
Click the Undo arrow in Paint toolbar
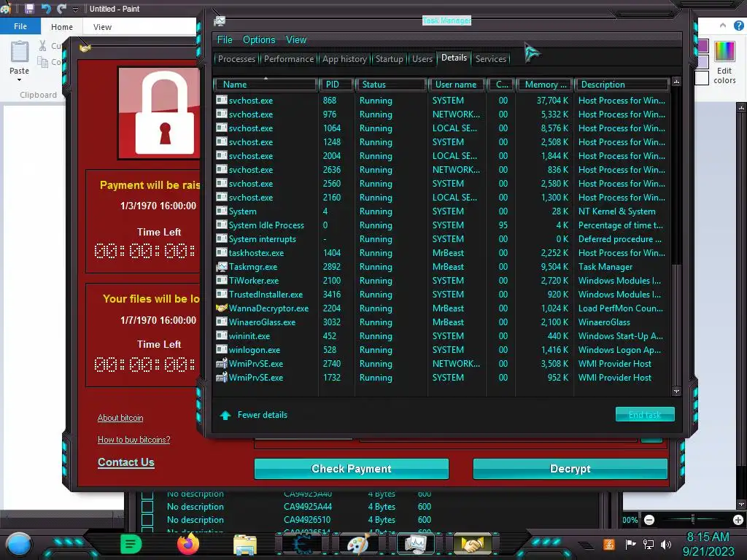click(46, 9)
